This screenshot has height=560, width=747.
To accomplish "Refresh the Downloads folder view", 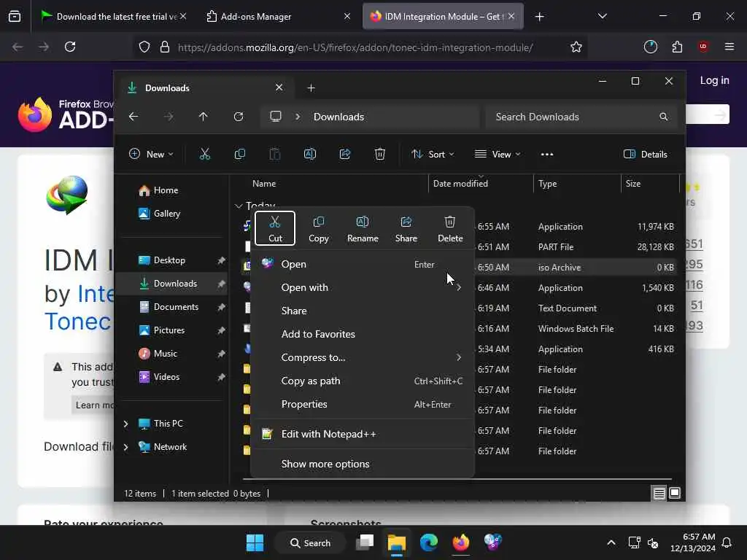I will coord(239,117).
